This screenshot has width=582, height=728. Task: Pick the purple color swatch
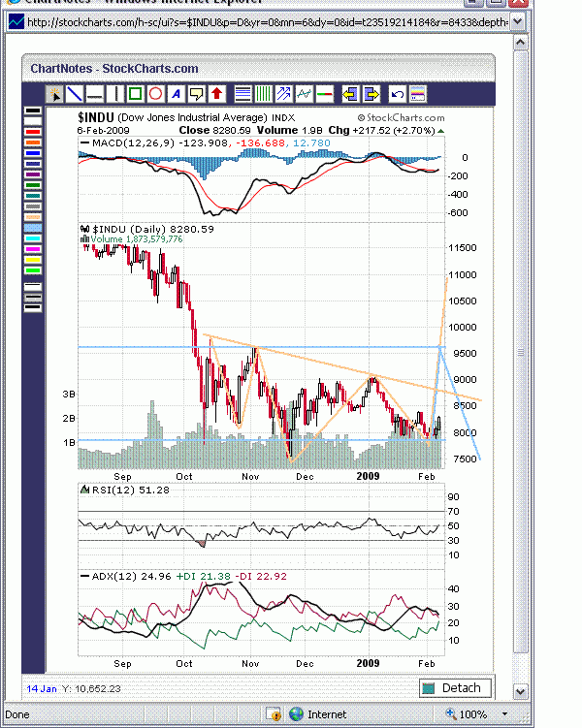point(33,174)
